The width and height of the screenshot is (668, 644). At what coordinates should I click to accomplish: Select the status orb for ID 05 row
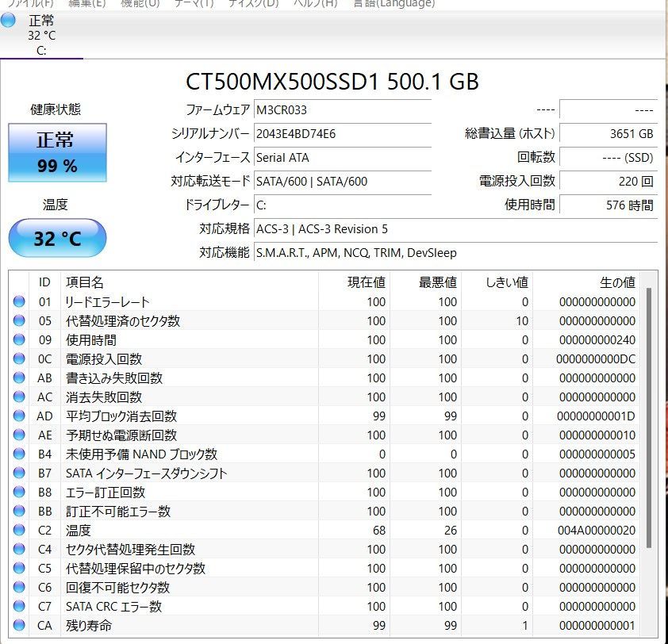pos(19,320)
